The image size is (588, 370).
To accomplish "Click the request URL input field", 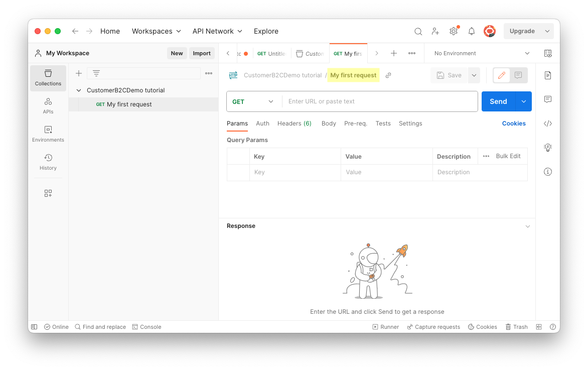I will (380, 101).
